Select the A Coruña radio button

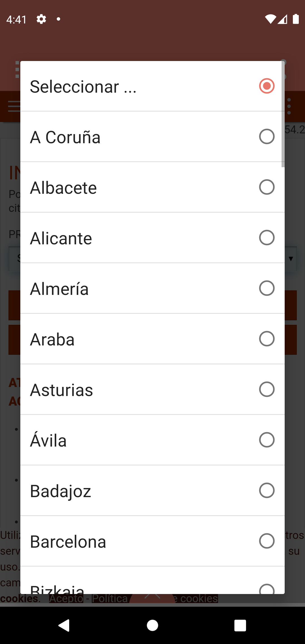coord(267,137)
